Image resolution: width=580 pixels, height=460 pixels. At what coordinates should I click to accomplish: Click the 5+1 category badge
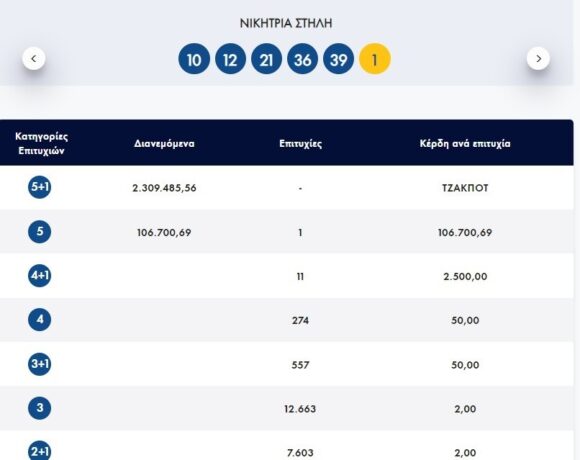40,187
